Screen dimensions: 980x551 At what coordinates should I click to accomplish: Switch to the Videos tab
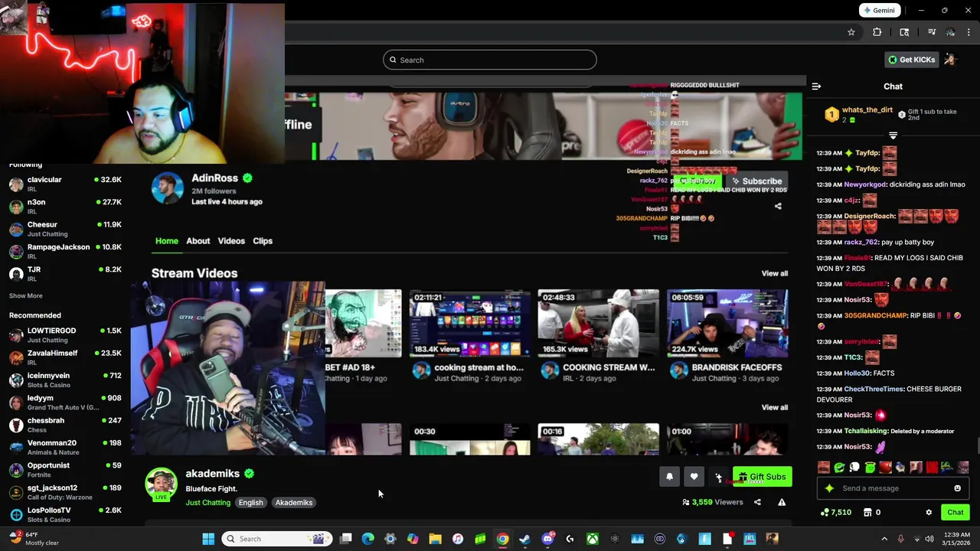(x=231, y=241)
